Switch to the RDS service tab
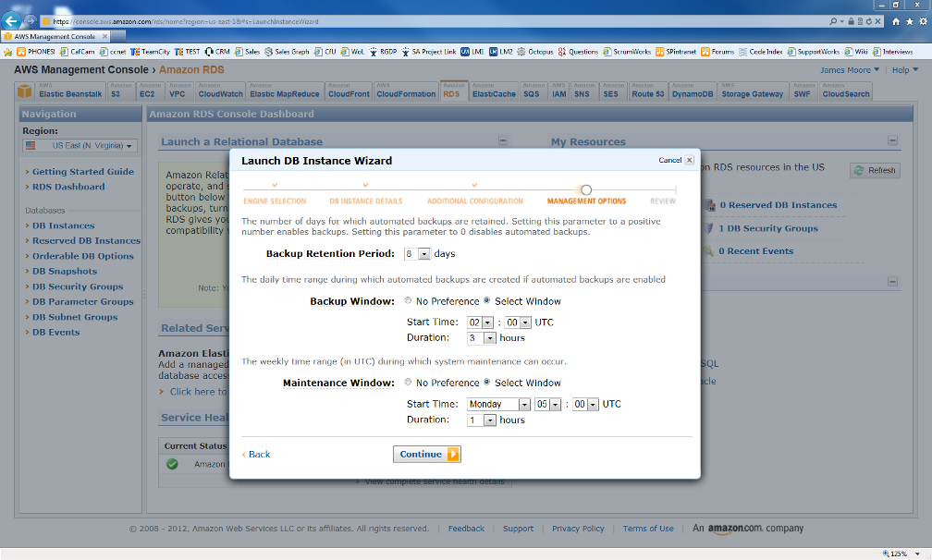The height and width of the screenshot is (560, 932). tap(454, 91)
